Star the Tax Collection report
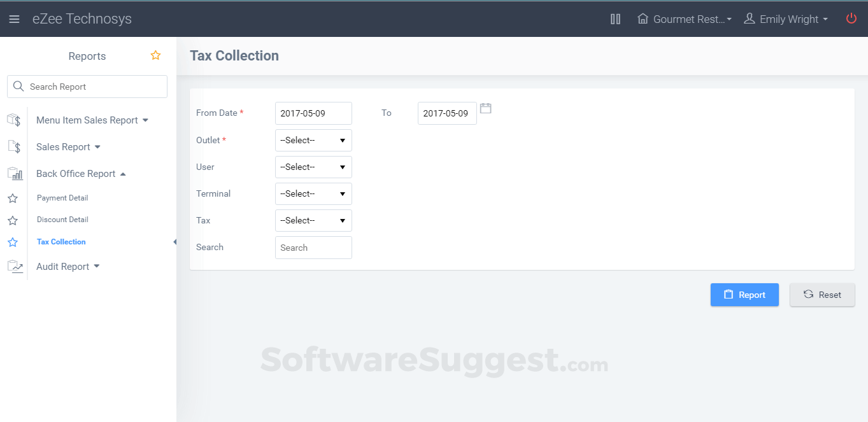 pos(13,241)
